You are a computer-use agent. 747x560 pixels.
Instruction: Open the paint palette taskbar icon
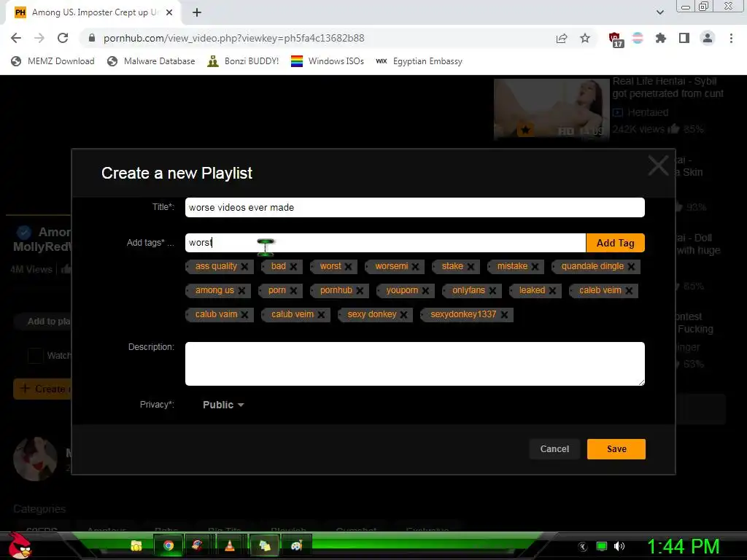(296, 545)
